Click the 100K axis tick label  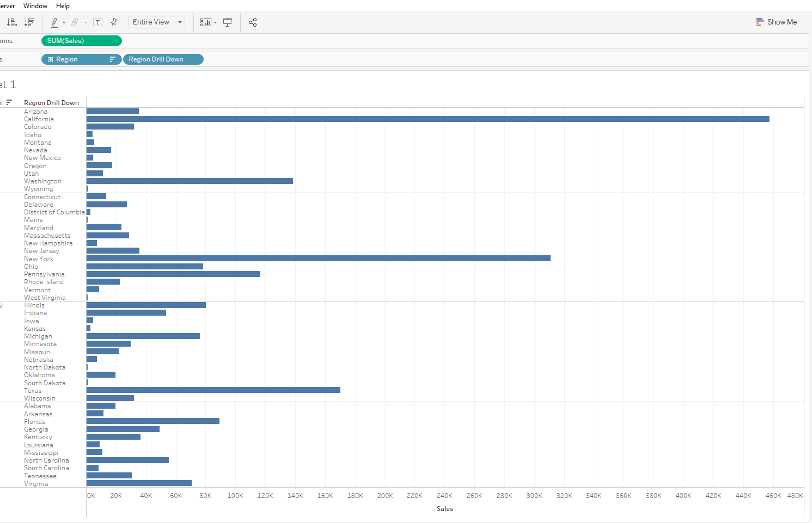tap(235, 496)
